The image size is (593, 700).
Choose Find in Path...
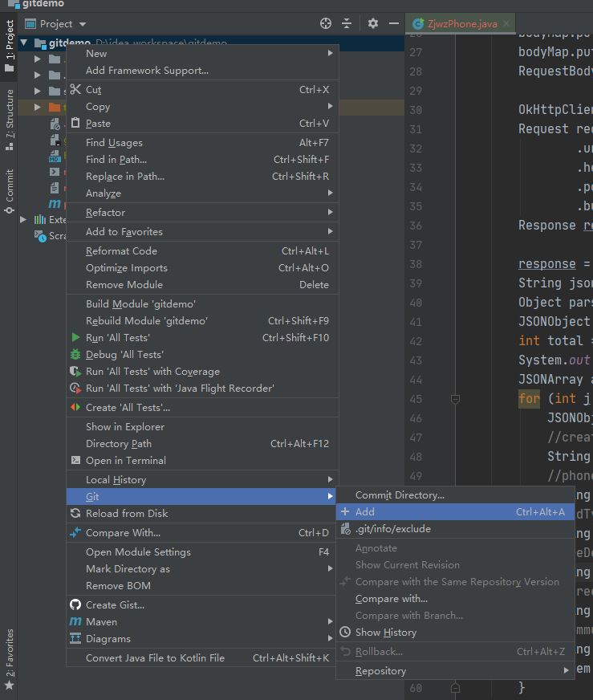point(202,160)
